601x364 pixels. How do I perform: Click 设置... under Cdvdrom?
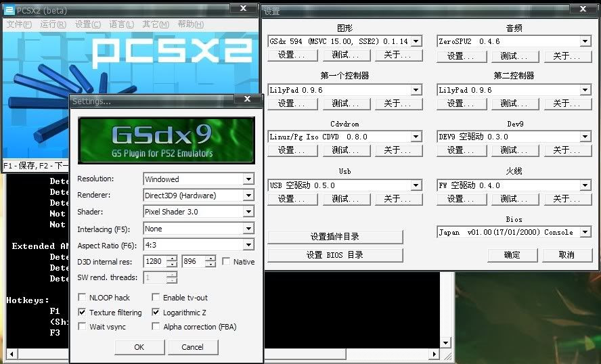[x=292, y=150]
